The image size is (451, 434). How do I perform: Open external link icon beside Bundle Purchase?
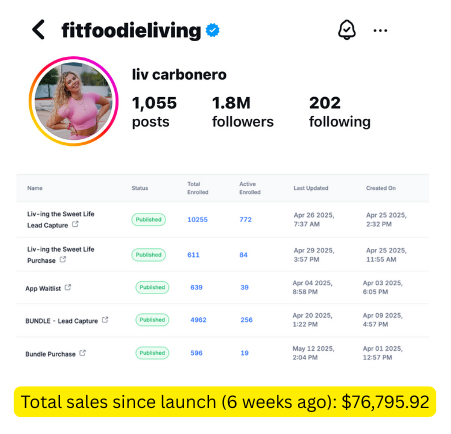pos(82,353)
